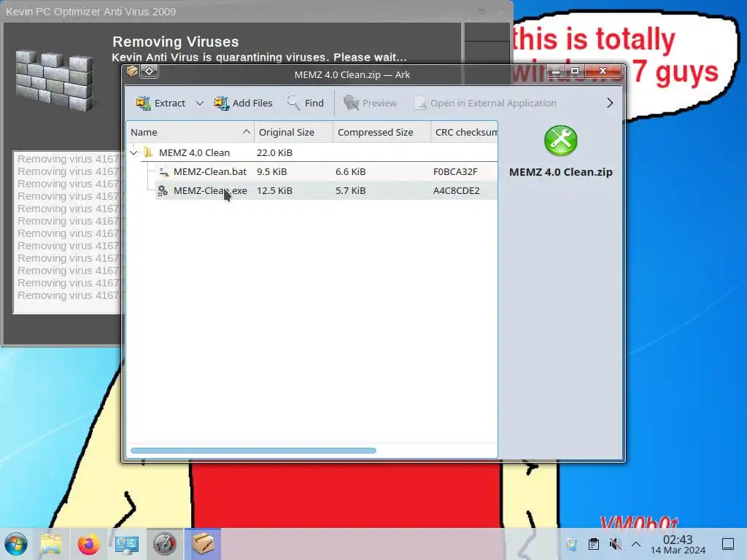This screenshot has width=747, height=560.
Task: Click the 6.6 KiB compressed size cell
Action: [351, 172]
